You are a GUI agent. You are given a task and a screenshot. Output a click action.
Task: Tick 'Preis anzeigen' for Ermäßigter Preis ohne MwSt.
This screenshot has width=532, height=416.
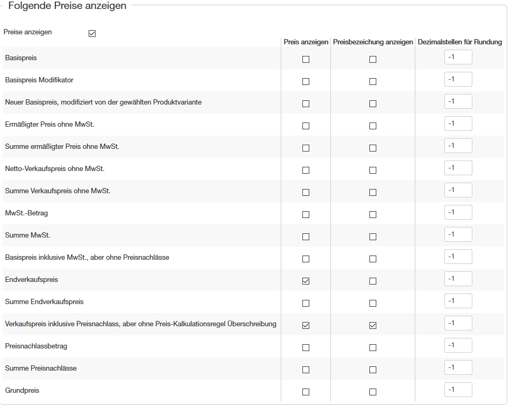tap(306, 126)
